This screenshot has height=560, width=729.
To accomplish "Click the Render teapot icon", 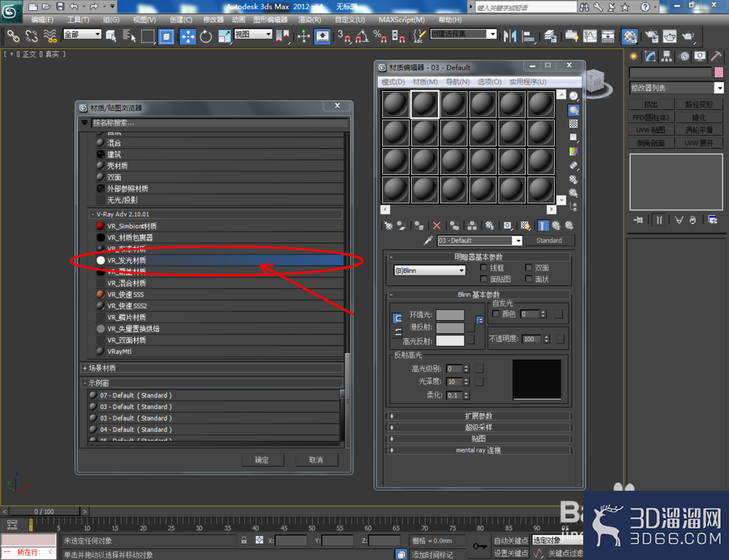I will 687,36.
